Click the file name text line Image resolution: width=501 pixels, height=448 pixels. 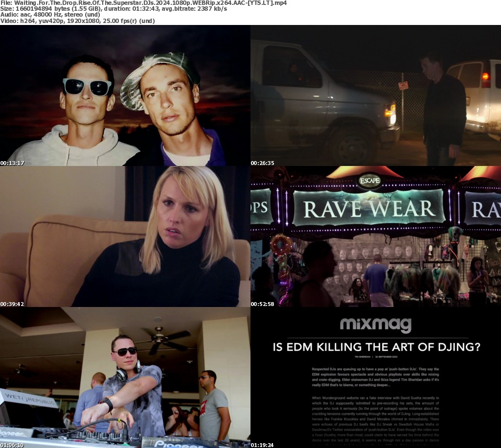coord(143,3)
